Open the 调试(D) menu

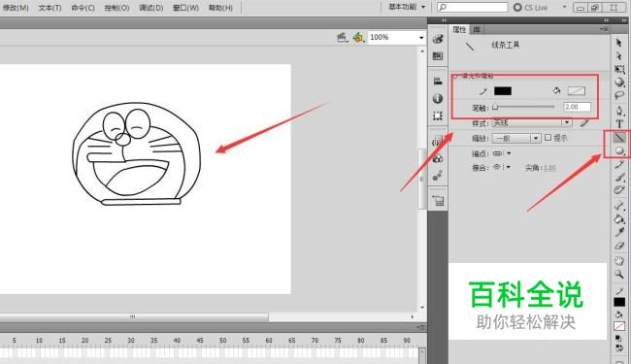[151, 8]
